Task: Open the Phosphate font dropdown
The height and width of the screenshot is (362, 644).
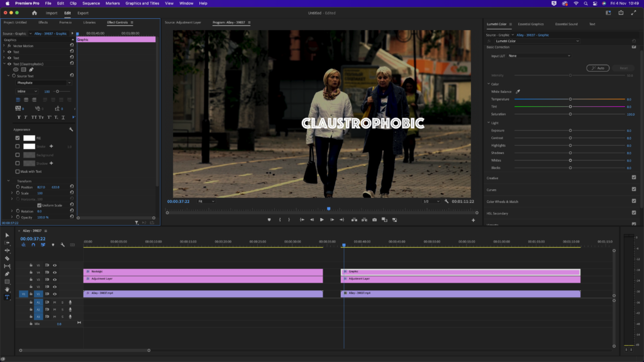Action: tap(43, 83)
